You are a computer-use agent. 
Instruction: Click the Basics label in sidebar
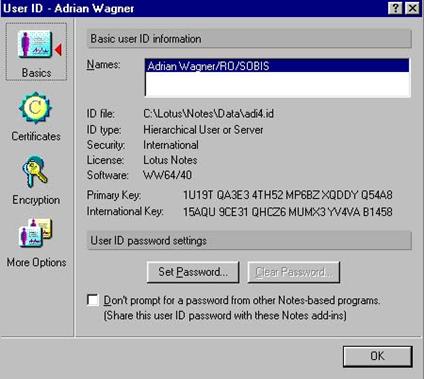36,73
